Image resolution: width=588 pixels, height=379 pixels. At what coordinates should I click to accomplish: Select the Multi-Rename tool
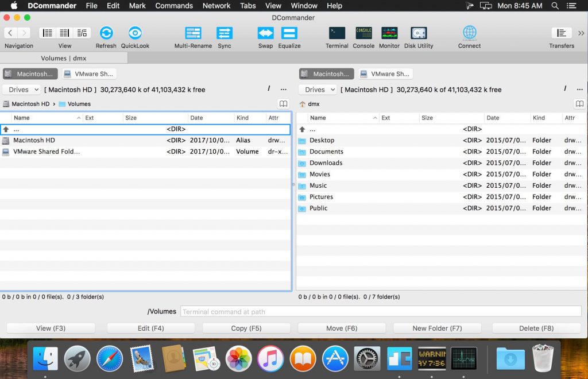(192, 33)
